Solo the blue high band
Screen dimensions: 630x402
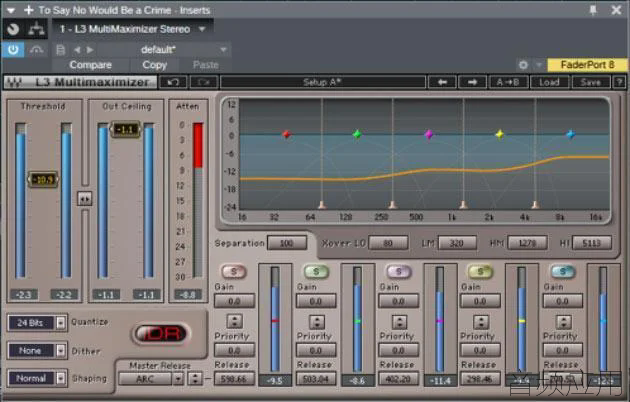[x=562, y=272]
